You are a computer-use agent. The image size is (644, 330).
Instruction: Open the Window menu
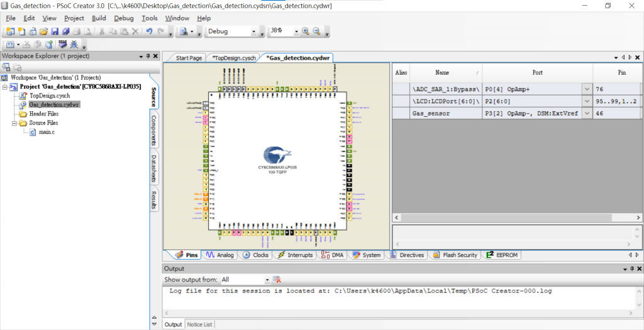click(x=177, y=18)
